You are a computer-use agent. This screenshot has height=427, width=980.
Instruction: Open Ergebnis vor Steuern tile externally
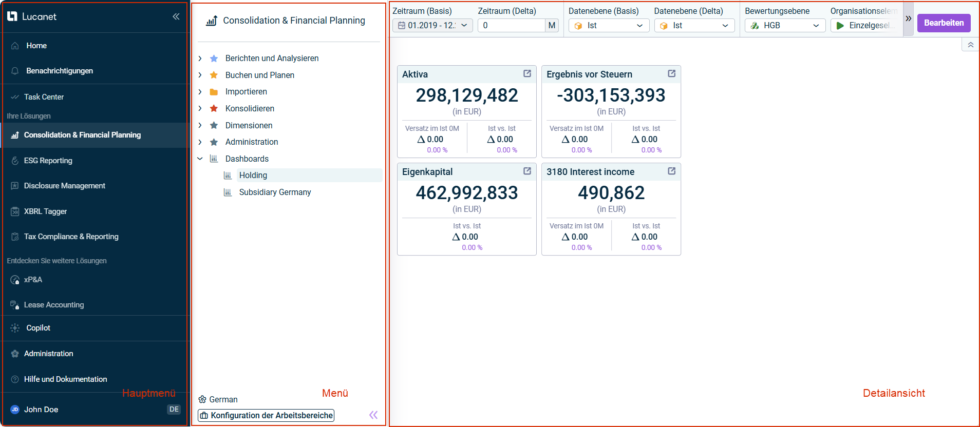[671, 74]
